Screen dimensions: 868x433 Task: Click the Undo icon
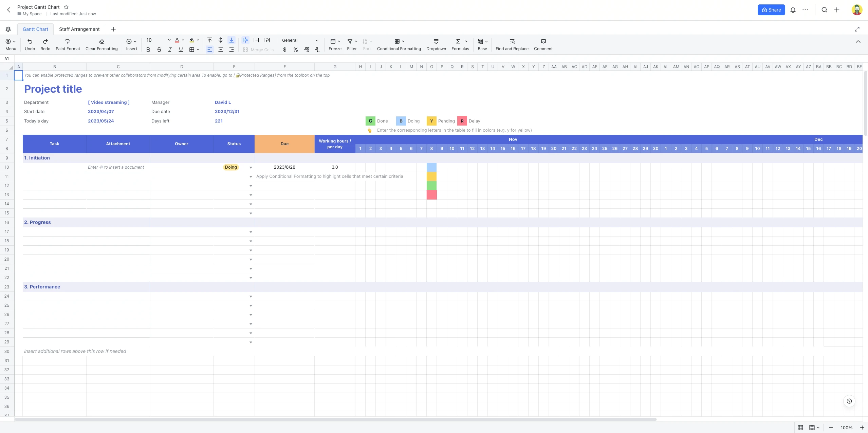pyautogui.click(x=30, y=44)
